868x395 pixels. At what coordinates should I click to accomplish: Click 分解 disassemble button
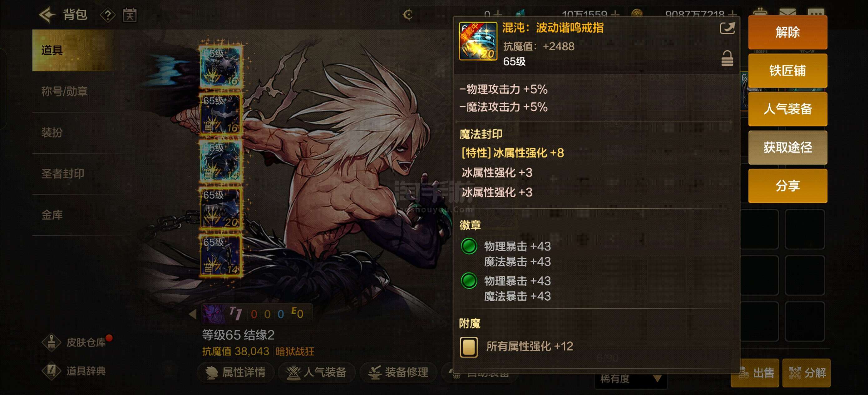click(806, 373)
